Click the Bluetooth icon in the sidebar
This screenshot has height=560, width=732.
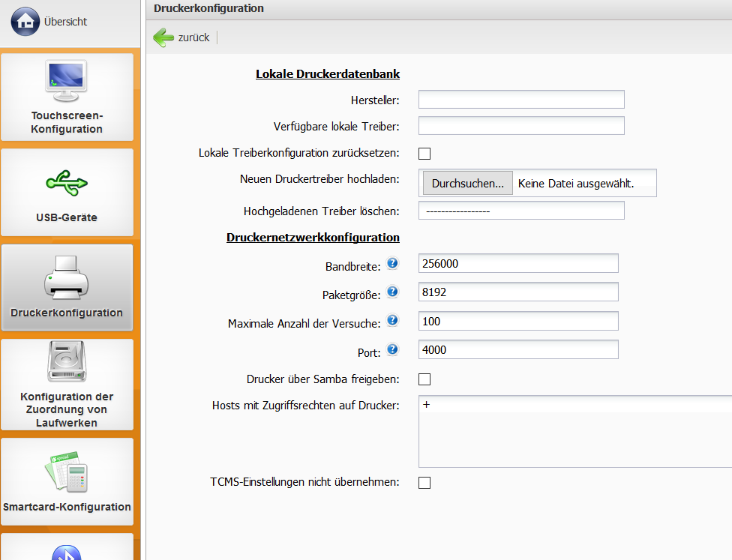[66, 553]
